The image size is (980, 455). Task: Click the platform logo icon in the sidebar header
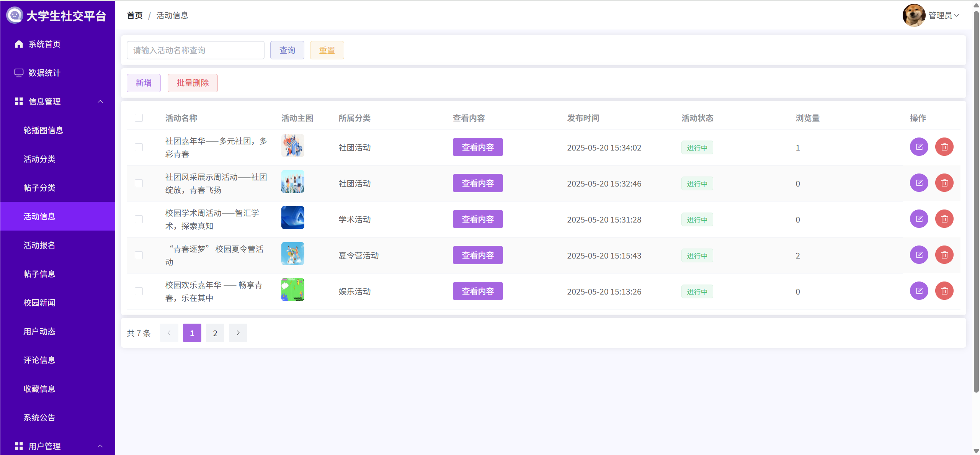pos(15,15)
